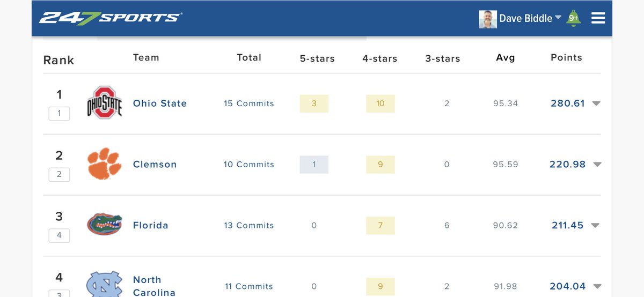This screenshot has height=297, width=644.
Task: Click the North Carolina logo
Action: 105,284
